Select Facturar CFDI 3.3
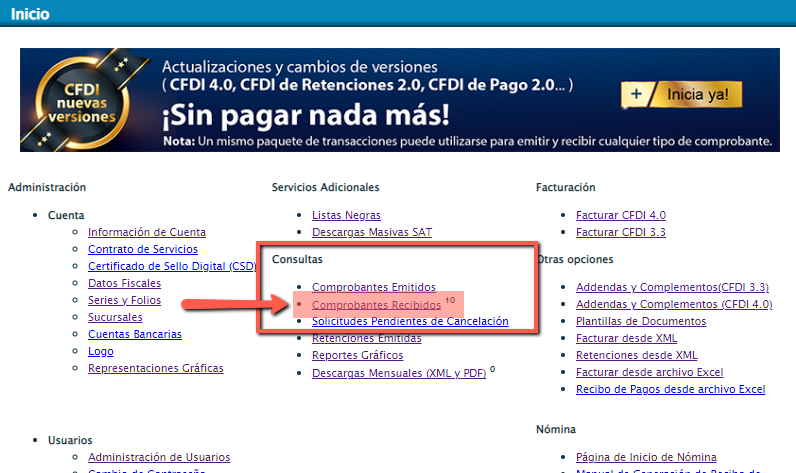Viewport: 796px width, 473px height. 620,232
